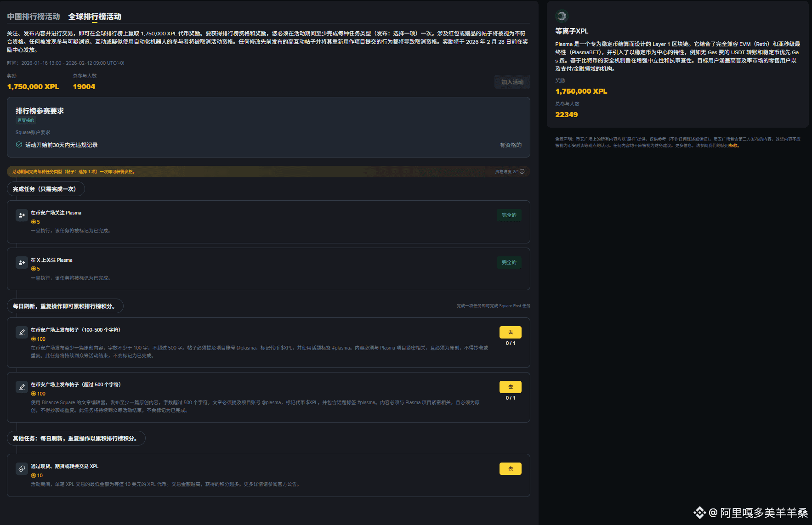Click the follow-user icon for Binance Square Plasma task

[x=22, y=215]
